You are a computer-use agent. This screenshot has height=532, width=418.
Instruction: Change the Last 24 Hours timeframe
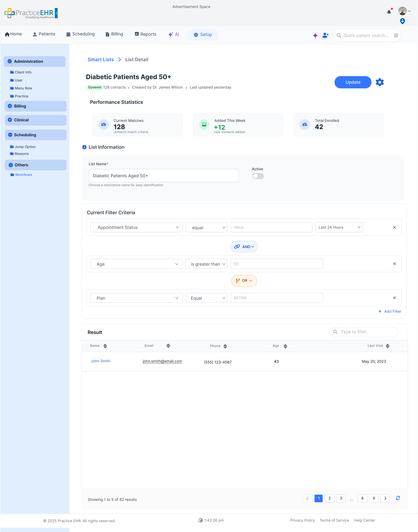(x=339, y=227)
